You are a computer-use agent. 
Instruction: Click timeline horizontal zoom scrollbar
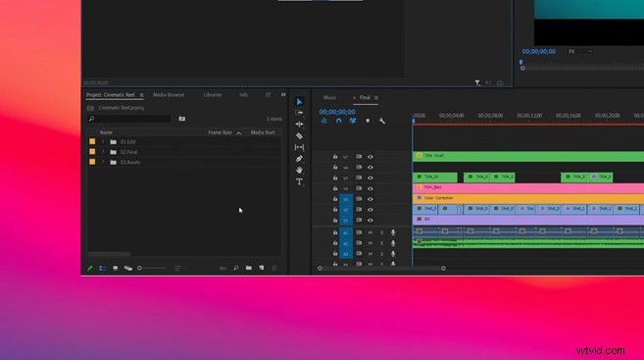click(x=381, y=269)
